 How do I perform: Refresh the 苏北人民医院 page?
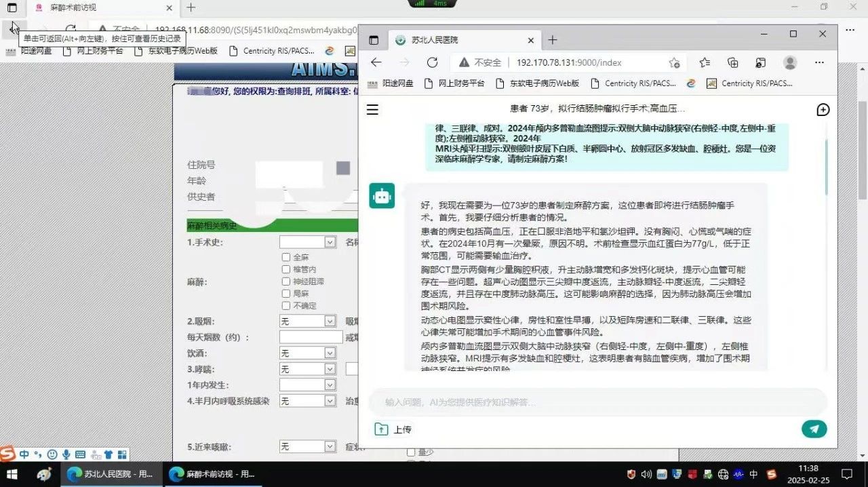coord(433,62)
